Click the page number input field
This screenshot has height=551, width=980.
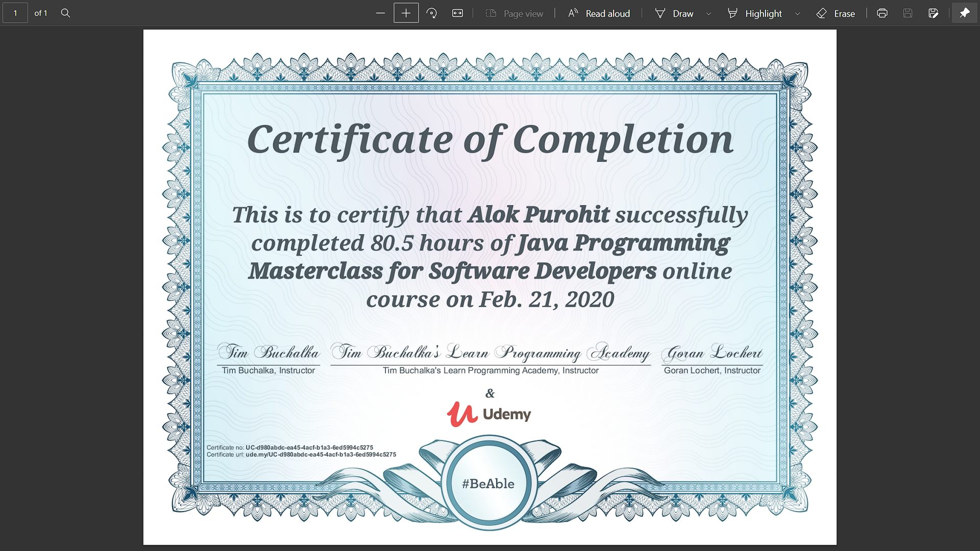click(15, 13)
